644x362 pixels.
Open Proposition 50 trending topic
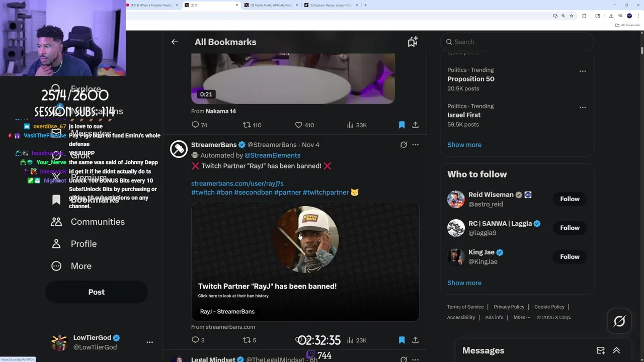471,79
